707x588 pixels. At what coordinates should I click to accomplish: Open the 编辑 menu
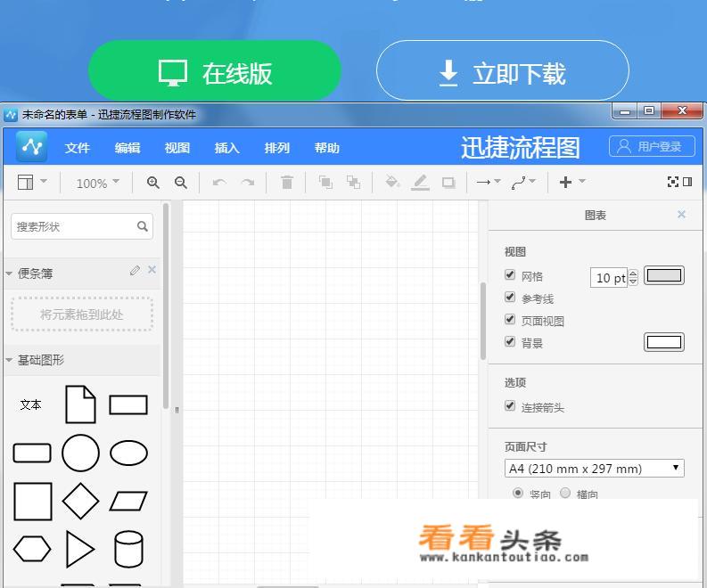127,148
